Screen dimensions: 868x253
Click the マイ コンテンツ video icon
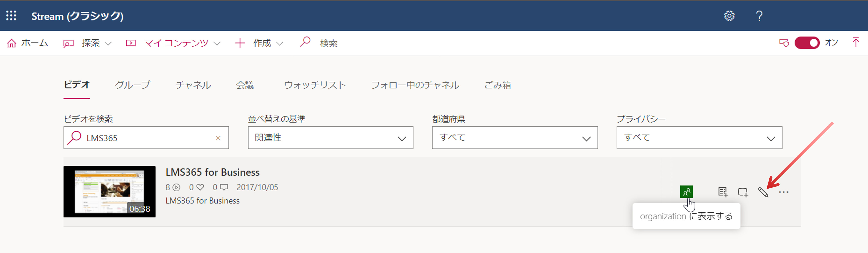click(131, 43)
